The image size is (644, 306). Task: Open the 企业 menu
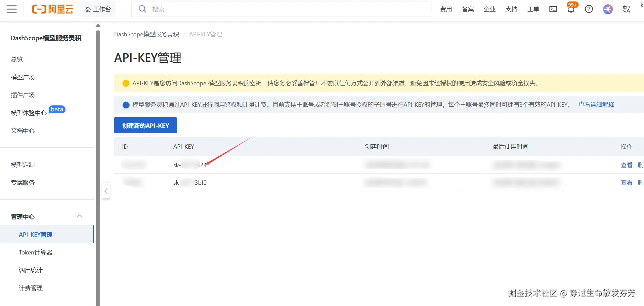(x=490, y=9)
